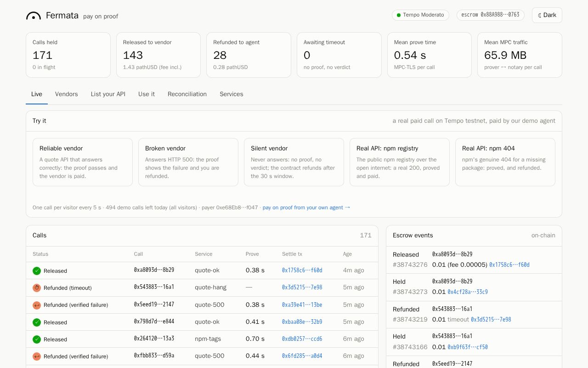This screenshot has height=368, width=588.
Task: Try the Reliable vendor demo call
Action: coord(83,162)
